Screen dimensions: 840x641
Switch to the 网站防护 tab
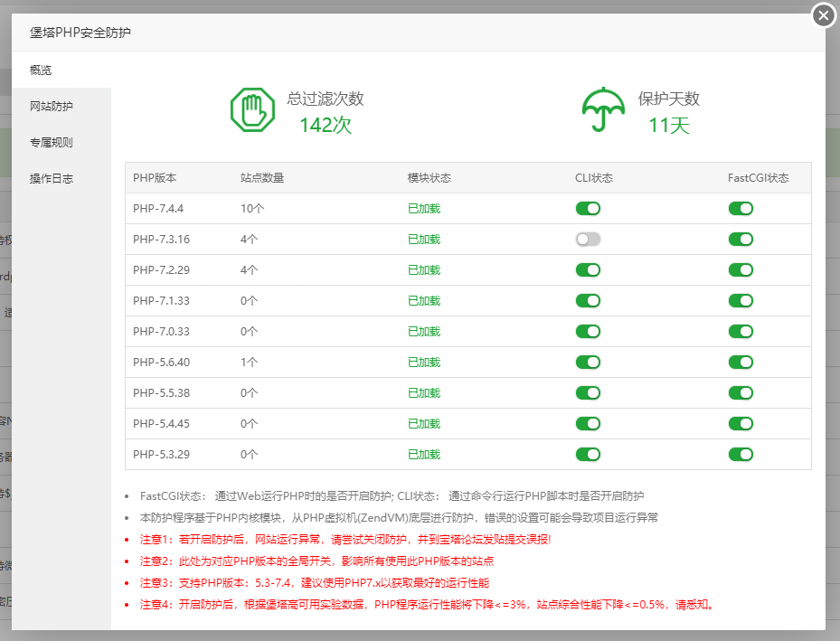coord(51,106)
